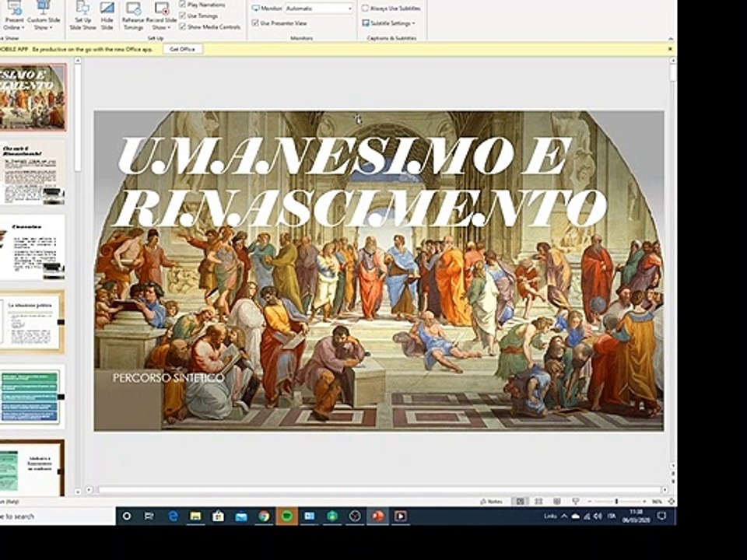Open Microsoft Edge from the taskbar

tap(173, 516)
